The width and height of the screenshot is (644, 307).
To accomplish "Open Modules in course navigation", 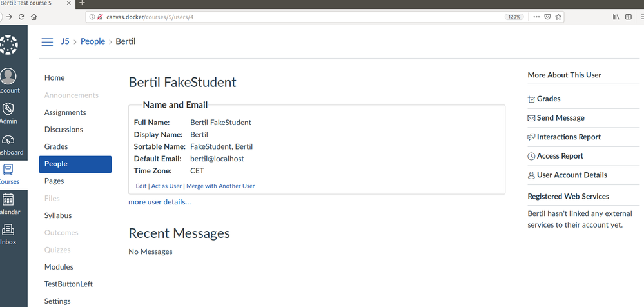I will coord(59,267).
